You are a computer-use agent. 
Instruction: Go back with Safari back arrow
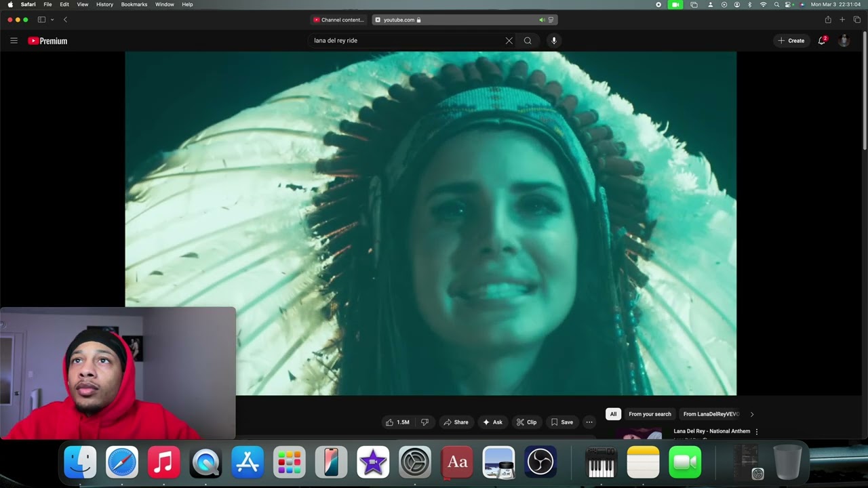coord(65,20)
